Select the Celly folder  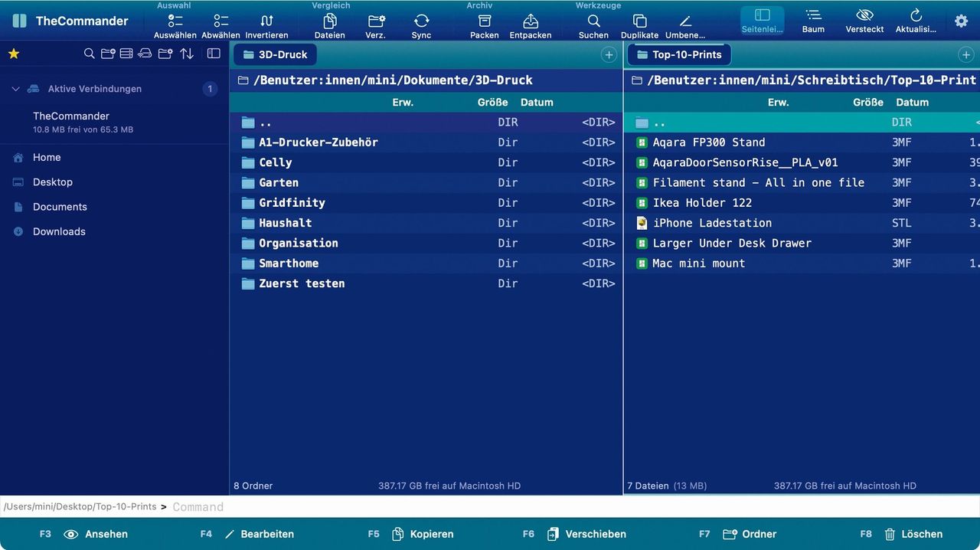pos(426,162)
